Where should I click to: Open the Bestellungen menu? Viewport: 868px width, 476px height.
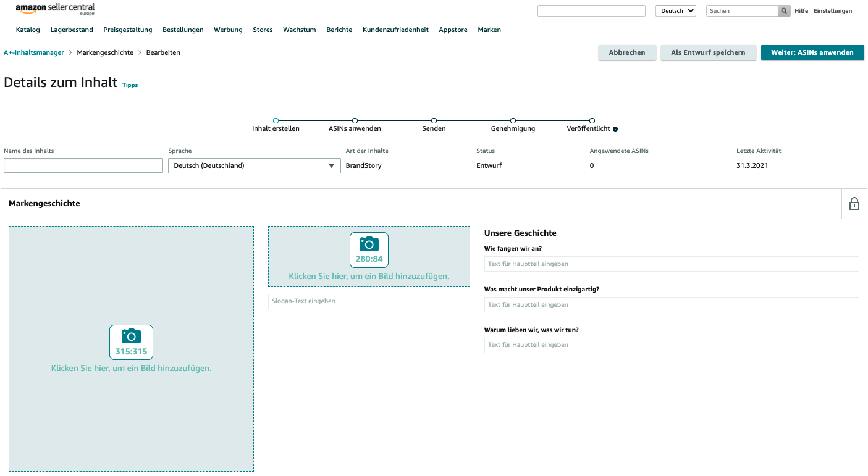click(183, 30)
